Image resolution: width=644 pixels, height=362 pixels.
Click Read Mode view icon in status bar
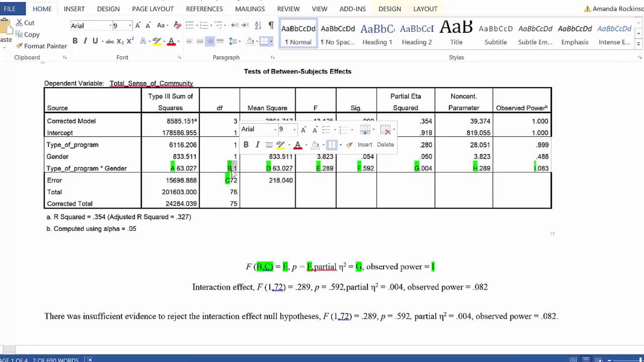(x=573, y=359)
